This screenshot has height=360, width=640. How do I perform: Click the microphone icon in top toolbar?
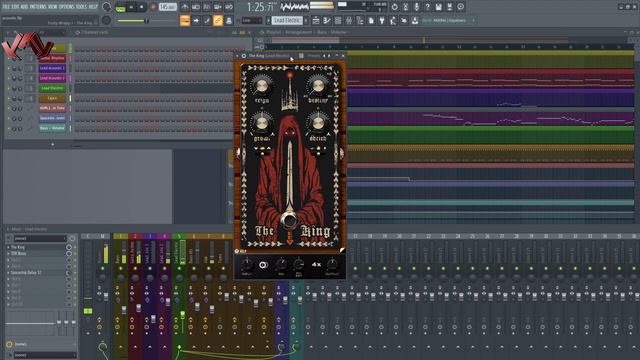416,7
